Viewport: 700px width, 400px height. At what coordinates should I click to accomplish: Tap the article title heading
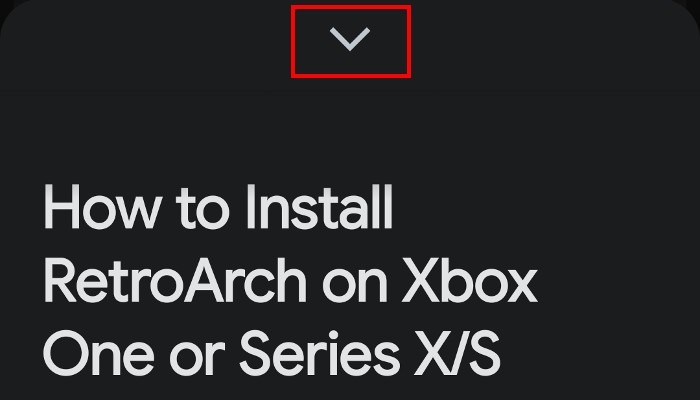pyautogui.click(x=290, y=280)
